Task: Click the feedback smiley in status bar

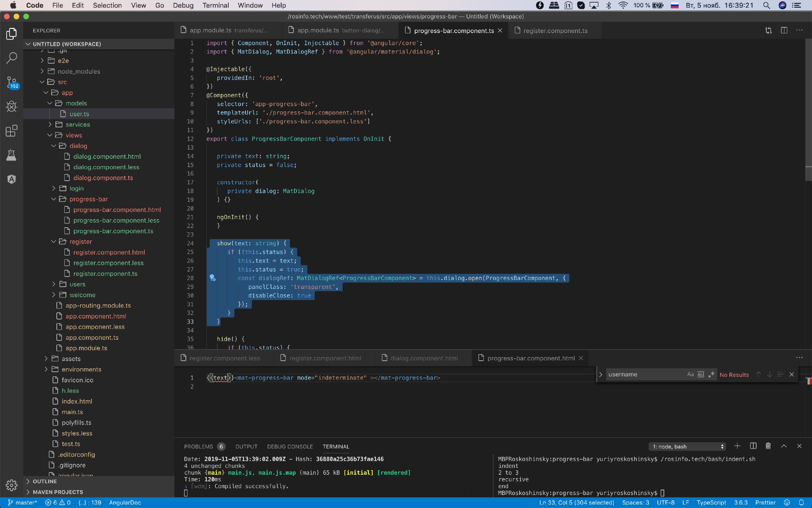Action: click(x=787, y=503)
